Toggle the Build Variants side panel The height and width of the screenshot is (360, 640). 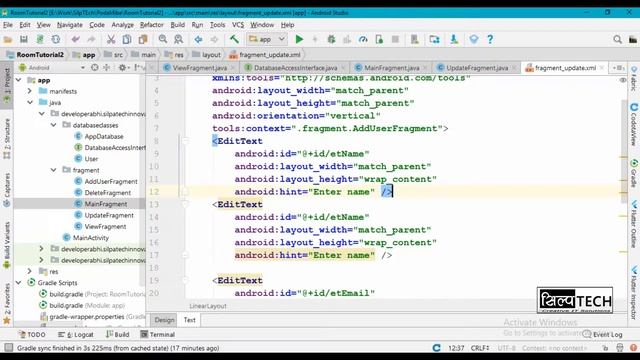pos(7,245)
